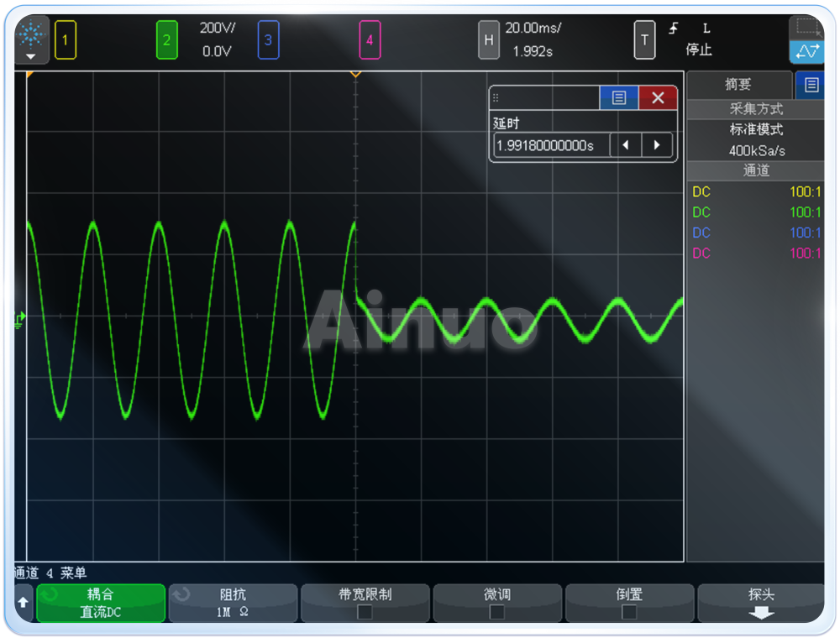This screenshot has width=840, height=638.
Task: Select the 摘要 summary tab
Action: point(738,85)
